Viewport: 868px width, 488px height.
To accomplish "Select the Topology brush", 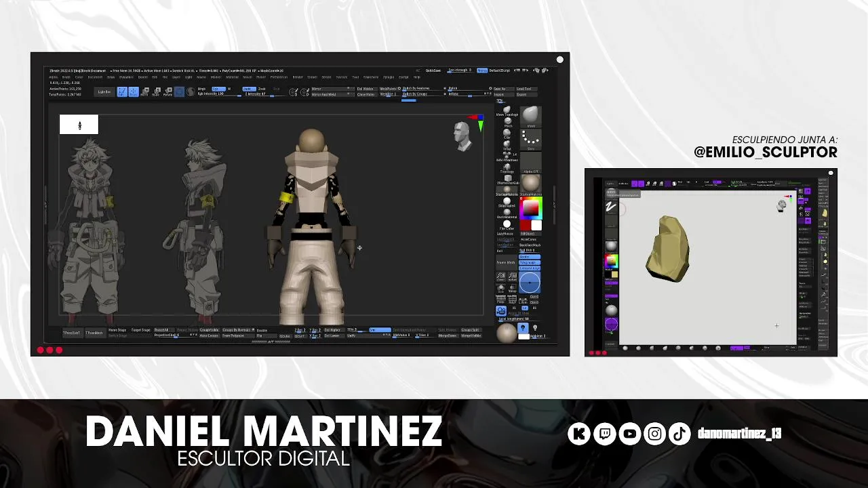I will point(507,168).
